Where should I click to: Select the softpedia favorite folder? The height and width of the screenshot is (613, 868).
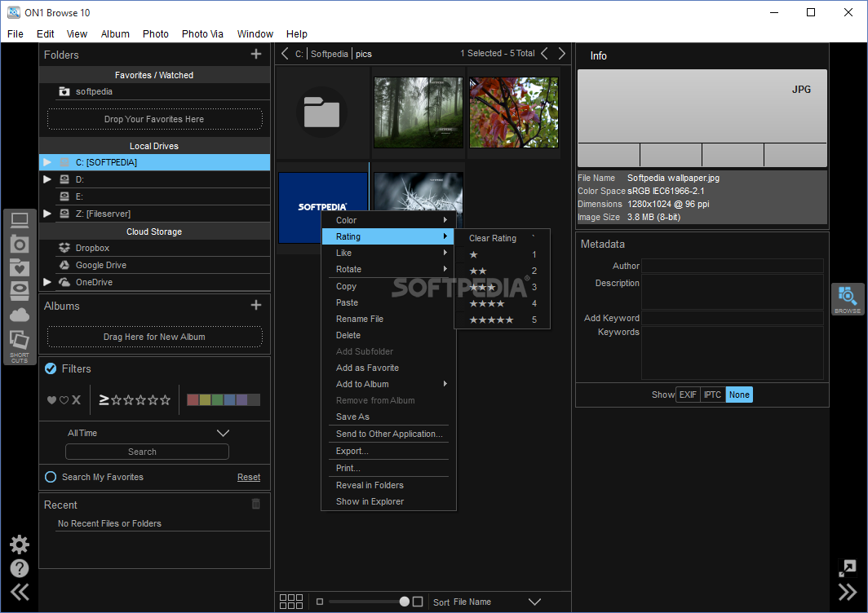pos(154,91)
